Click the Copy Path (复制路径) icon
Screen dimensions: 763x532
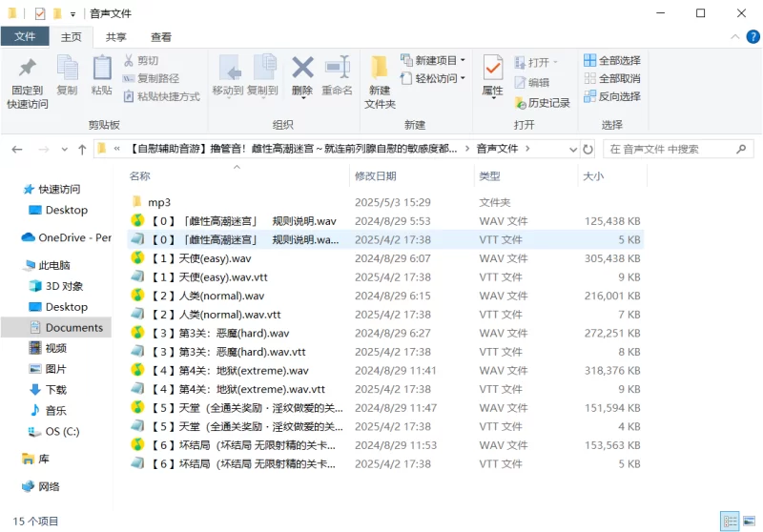tap(130, 79)
